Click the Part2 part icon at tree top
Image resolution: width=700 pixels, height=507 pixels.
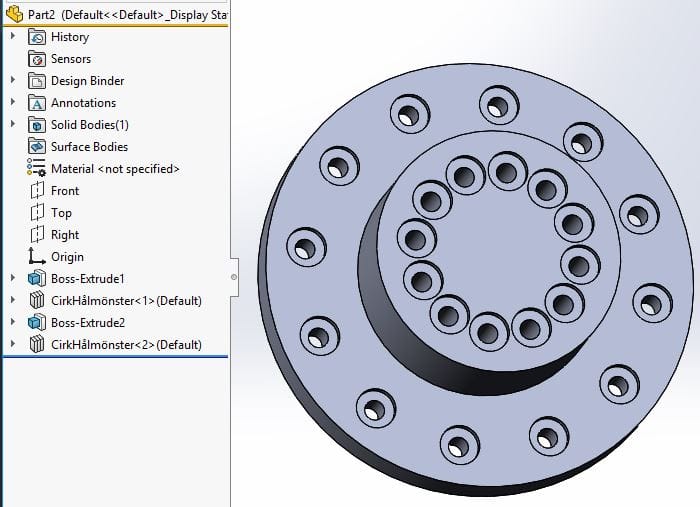click(x=15, y=14)
